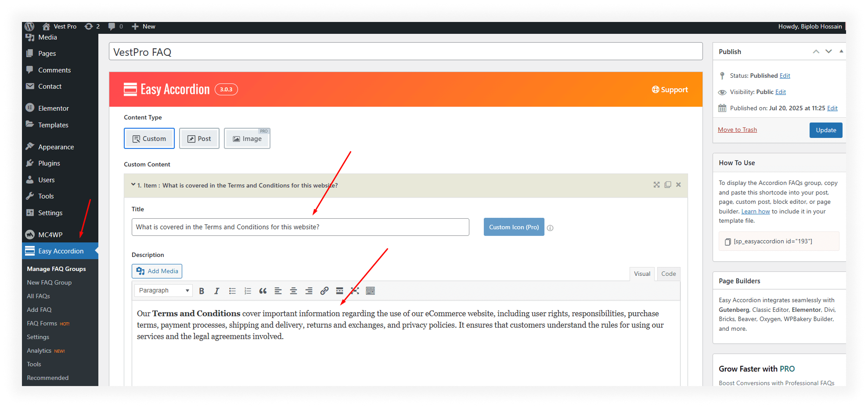This screenshot has height=408, width=868.
Task: Remove item 1 with X icon
Action: click(678, 185)
